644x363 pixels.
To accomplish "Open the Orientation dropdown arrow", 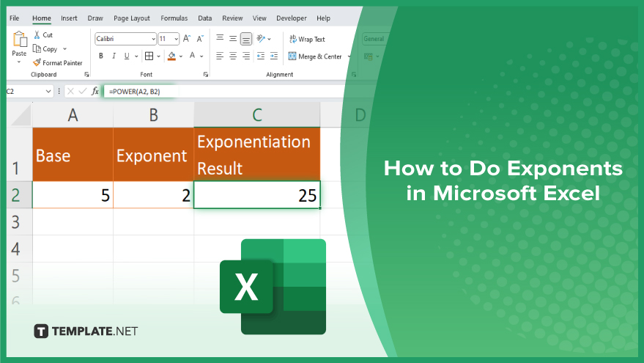I will point(269,39).
